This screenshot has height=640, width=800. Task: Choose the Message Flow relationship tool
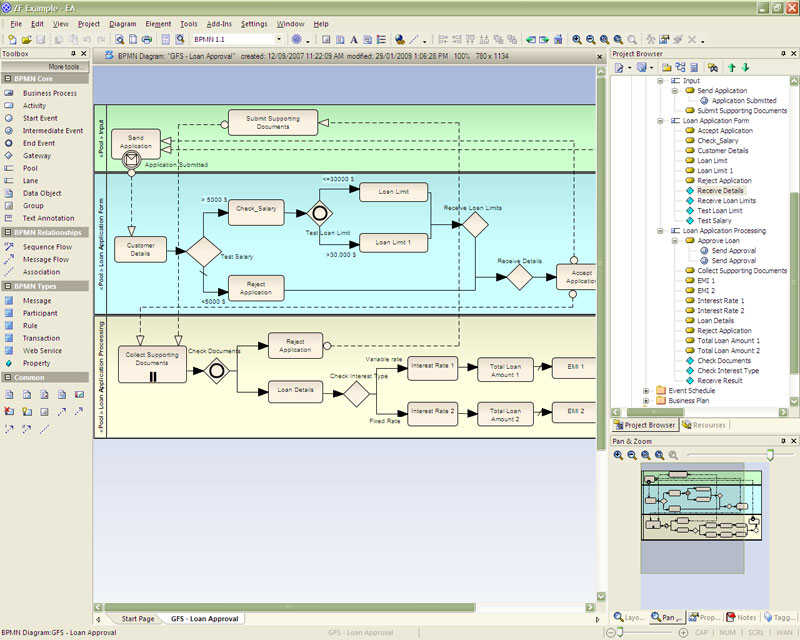click(x=46, y=259)
